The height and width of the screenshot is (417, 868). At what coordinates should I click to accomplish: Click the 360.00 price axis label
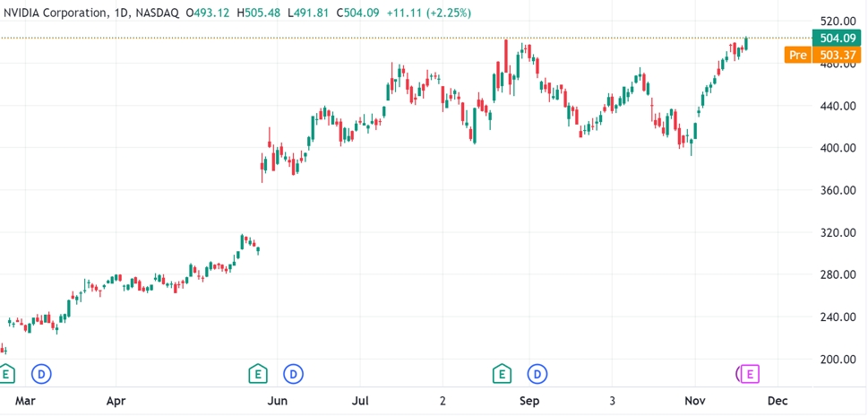(x=837, y=190)
